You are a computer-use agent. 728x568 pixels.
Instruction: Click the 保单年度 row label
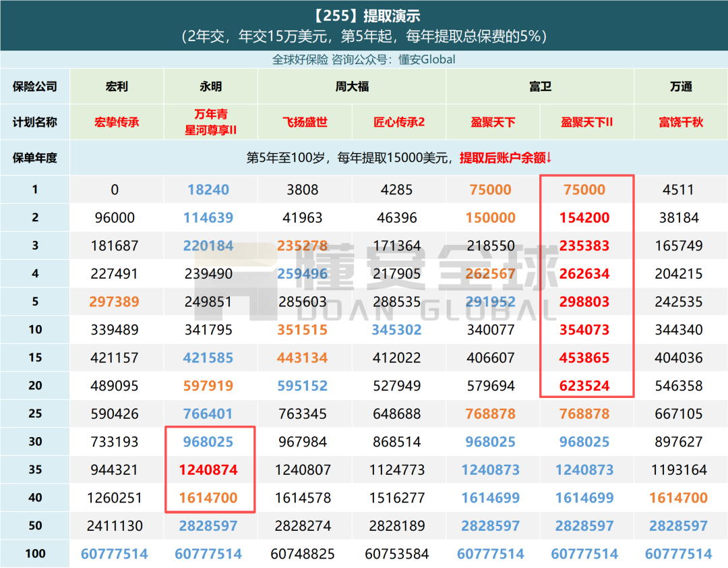34,158
